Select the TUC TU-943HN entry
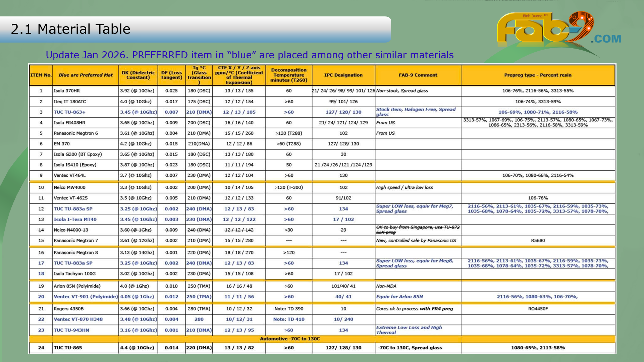 coord(71,330)
